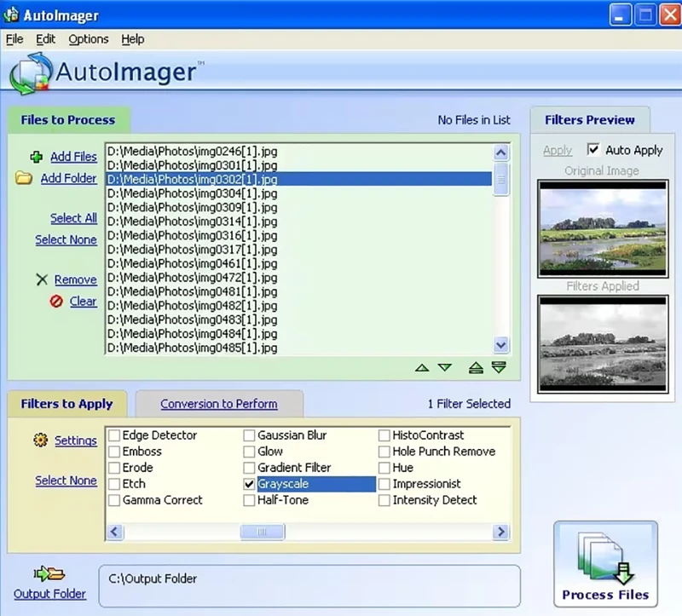Move selected file down one position arrow

pos(444,368)
